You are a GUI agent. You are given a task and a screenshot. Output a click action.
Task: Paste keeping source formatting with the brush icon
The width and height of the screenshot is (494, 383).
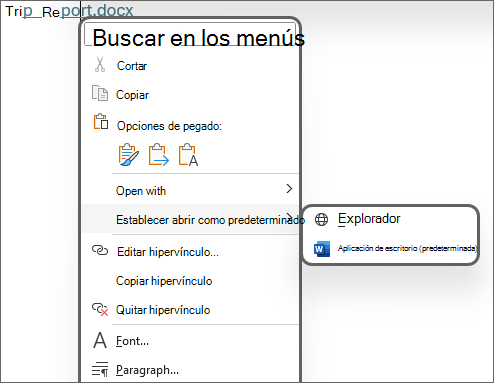coord(128,155)
